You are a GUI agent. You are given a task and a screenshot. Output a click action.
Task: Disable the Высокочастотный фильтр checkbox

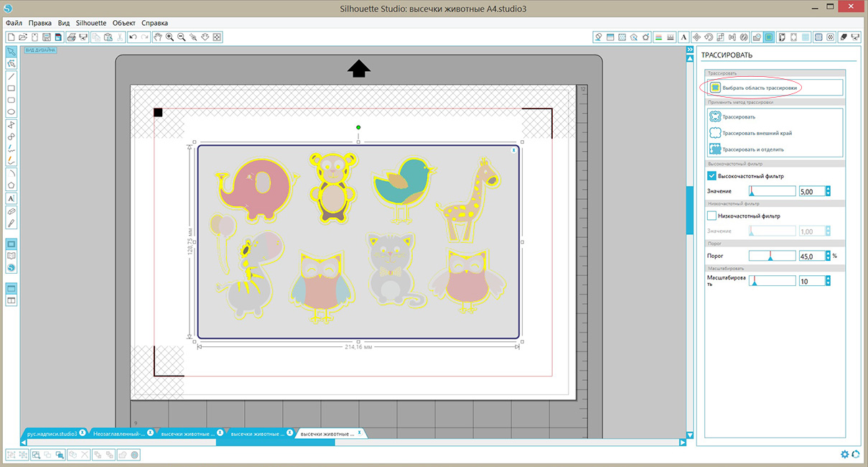click(712, 176)
